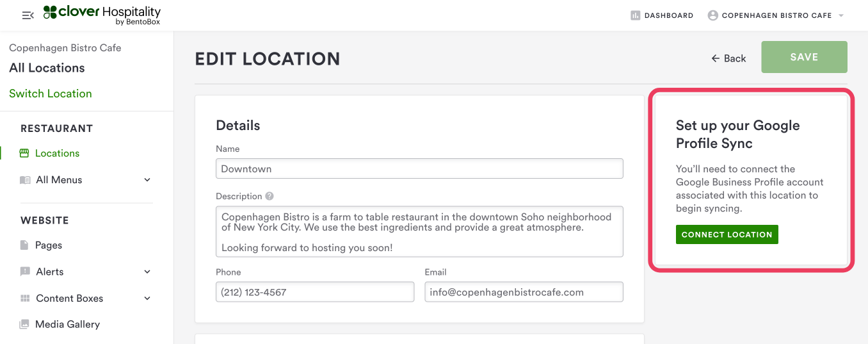Expand the Content Boxes chevron
868x344 pixels.
click(147, 299)
